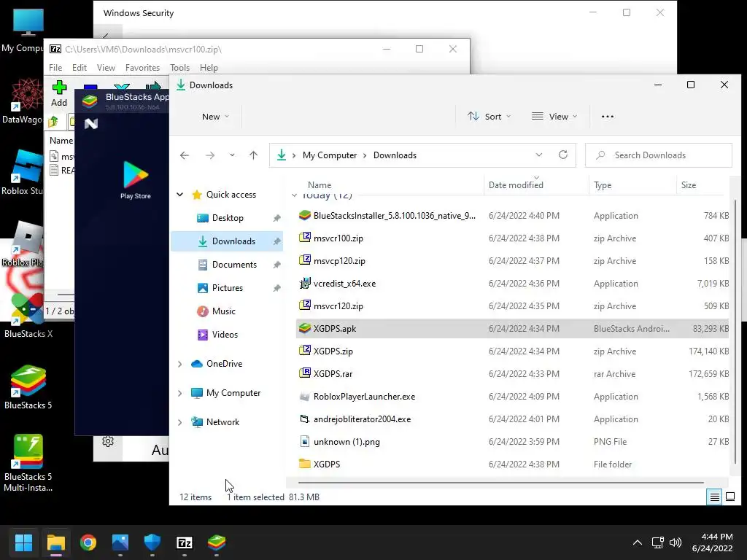Sort by Date modified column header
The height and width of the screenshot is (560, 747).
536,184
